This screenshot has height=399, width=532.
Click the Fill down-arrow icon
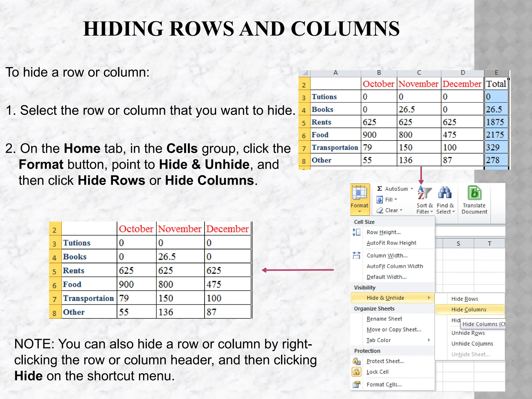coord(380,199)
